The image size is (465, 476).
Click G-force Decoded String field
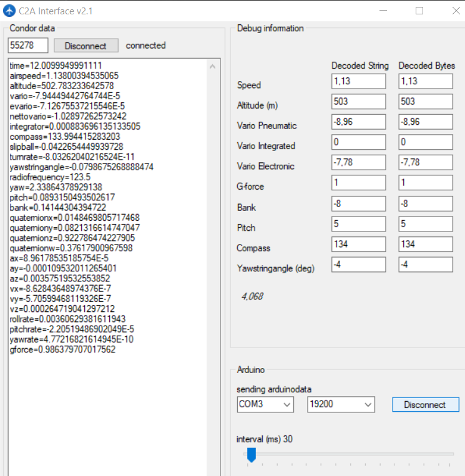(359, 183)
